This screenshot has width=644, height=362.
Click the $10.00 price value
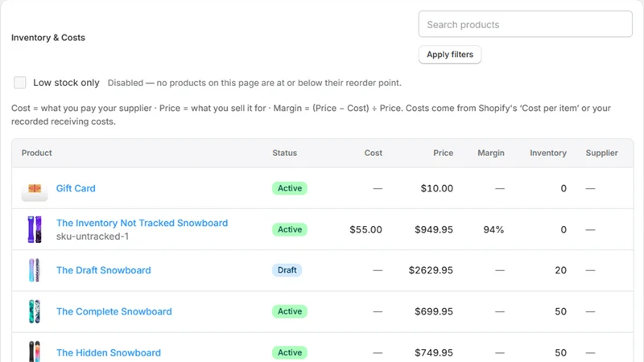436,188
